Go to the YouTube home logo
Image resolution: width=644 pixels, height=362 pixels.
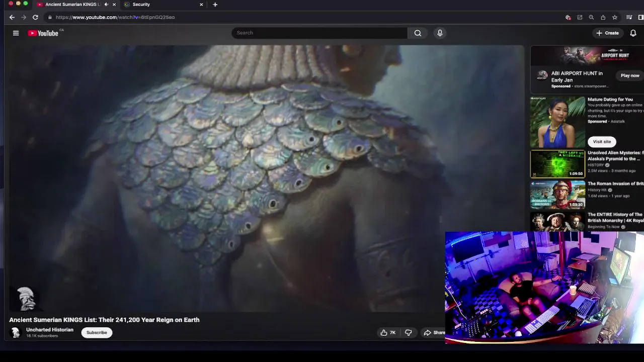(x=43, y=33)
